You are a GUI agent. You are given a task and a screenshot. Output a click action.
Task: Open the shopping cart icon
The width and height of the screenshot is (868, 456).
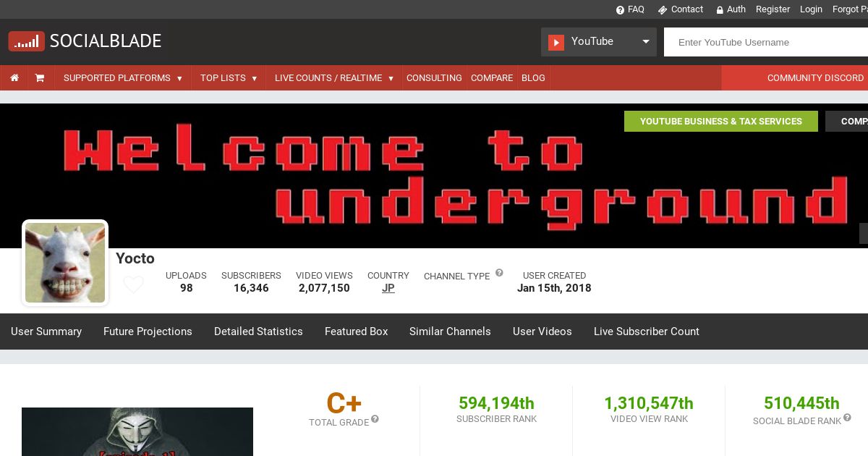[x=40, y=78]
